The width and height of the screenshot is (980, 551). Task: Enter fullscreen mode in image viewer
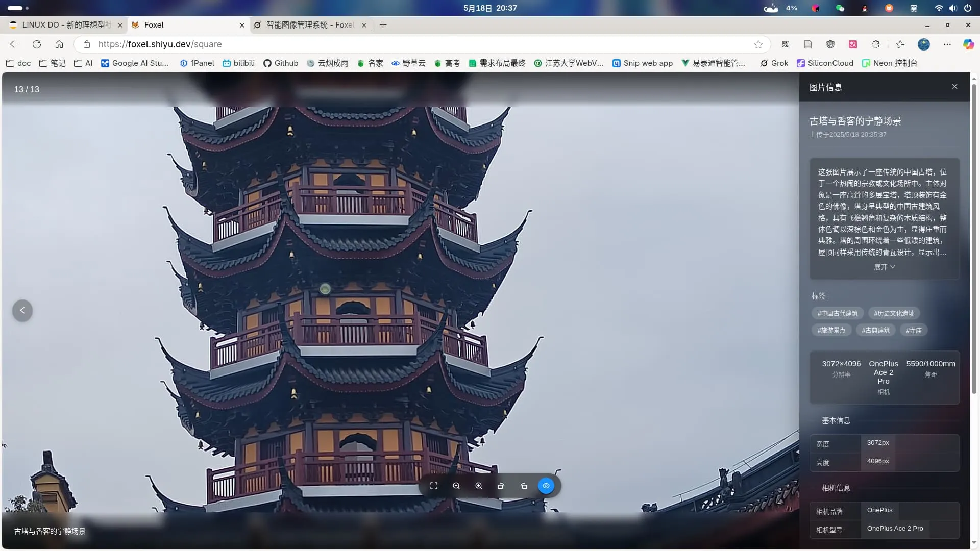(x=434, y=486)
